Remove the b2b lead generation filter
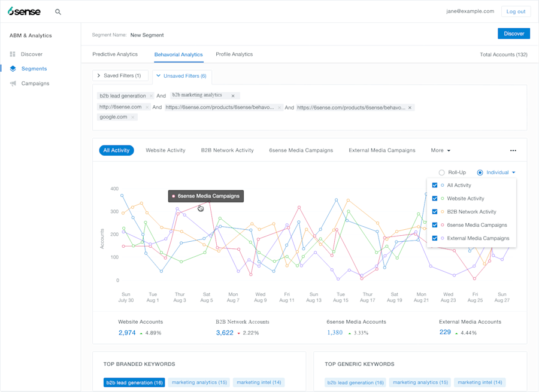Screen dimensions: 539x392 pos(151,96)
